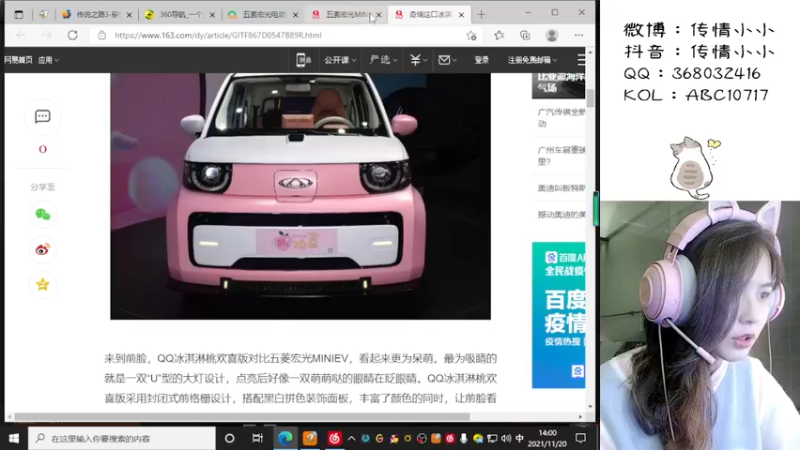Click the 登录 login link

pos(481,60)
